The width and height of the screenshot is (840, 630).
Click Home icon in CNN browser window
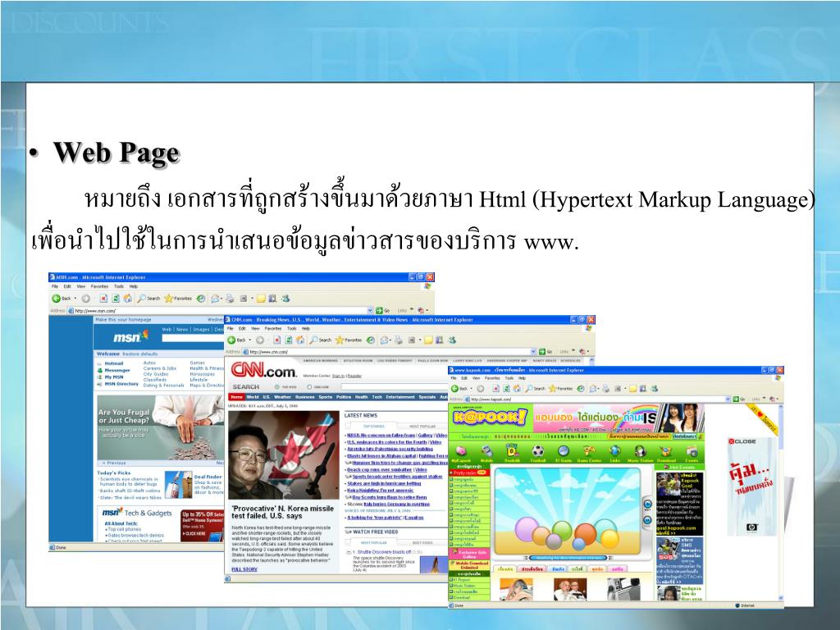[x=300, y=340]
